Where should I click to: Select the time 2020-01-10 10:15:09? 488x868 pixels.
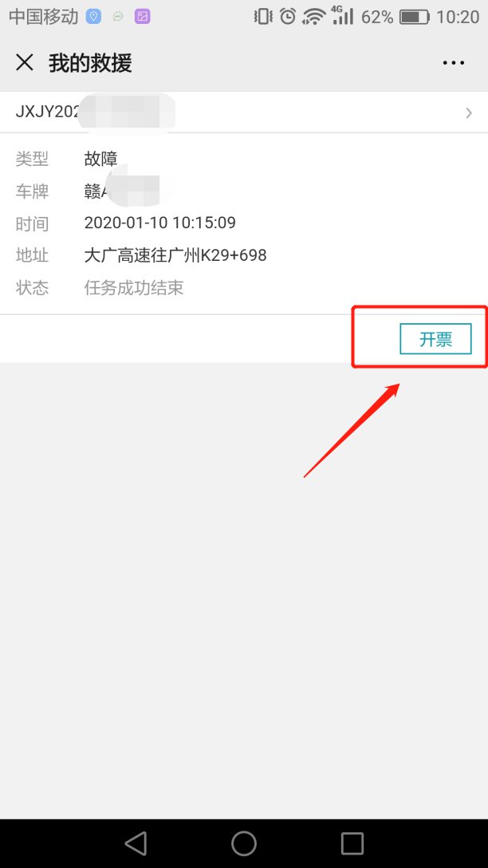pos(160,223)
